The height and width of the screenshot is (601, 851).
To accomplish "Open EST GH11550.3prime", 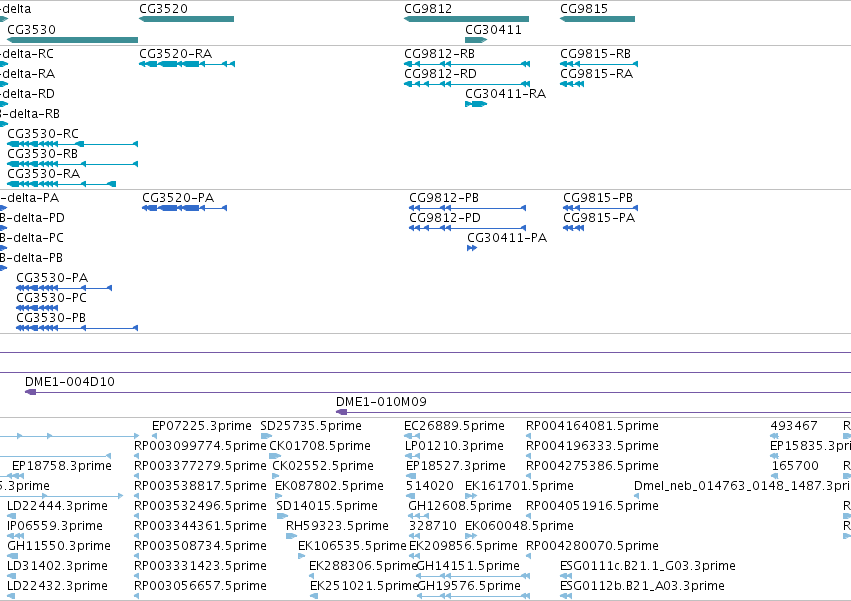I will [59, 546].
